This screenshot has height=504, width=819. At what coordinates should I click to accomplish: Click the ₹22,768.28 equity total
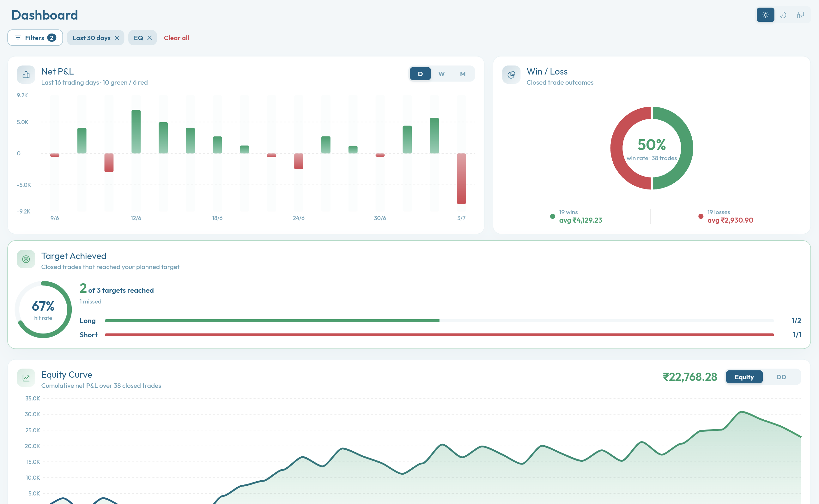pos(690,377)
